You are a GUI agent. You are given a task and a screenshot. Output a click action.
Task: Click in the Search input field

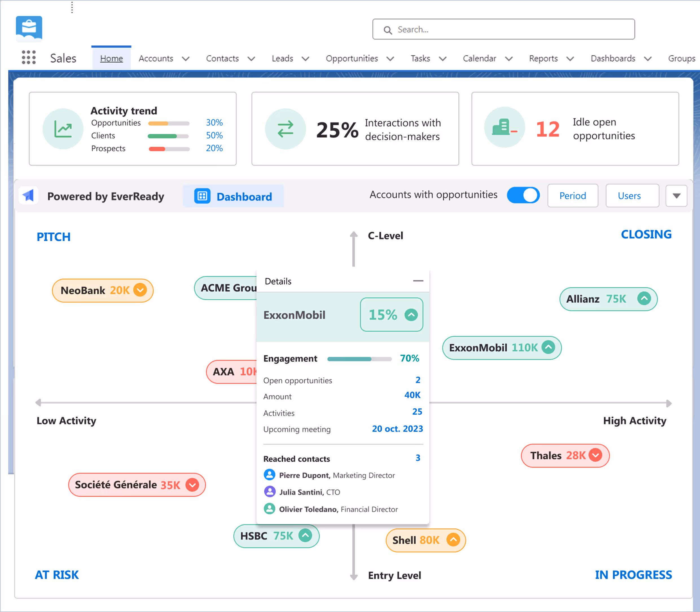tap(504, 29)
